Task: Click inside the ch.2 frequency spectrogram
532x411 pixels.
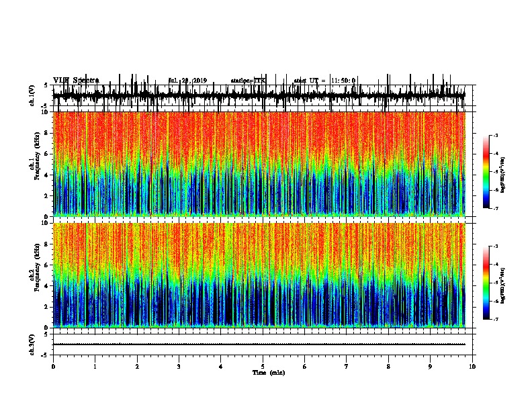Action: (x=259, y=275)
